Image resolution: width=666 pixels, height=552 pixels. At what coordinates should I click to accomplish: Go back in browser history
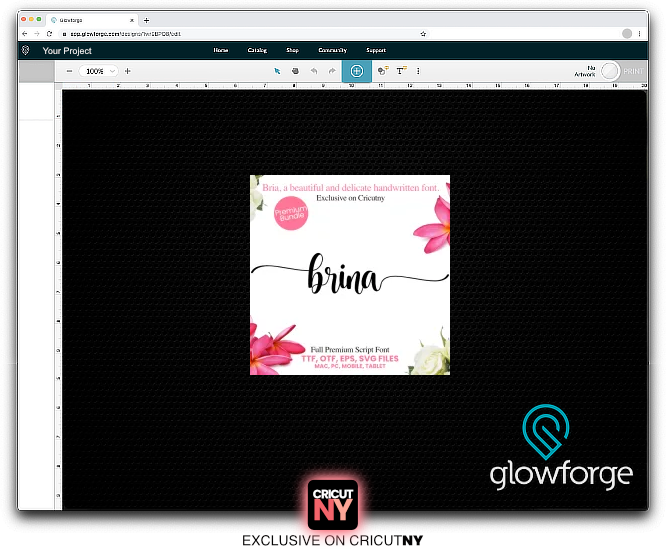coord(25,34)
